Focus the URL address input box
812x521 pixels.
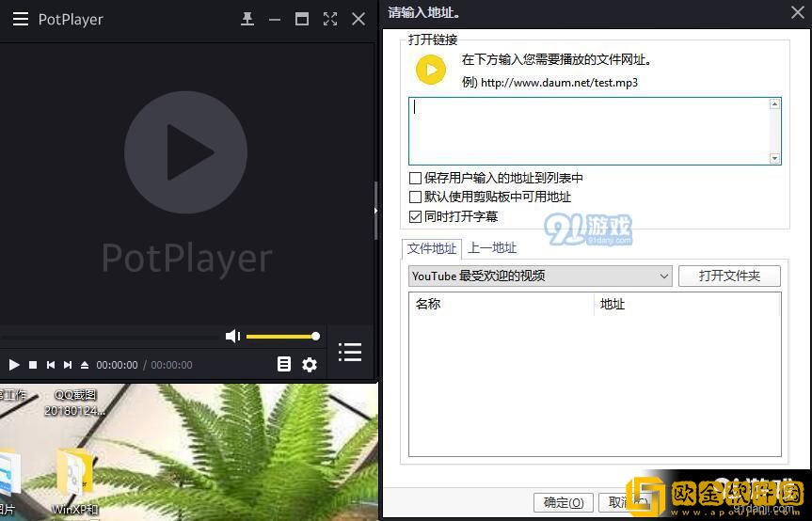point(589,131)
